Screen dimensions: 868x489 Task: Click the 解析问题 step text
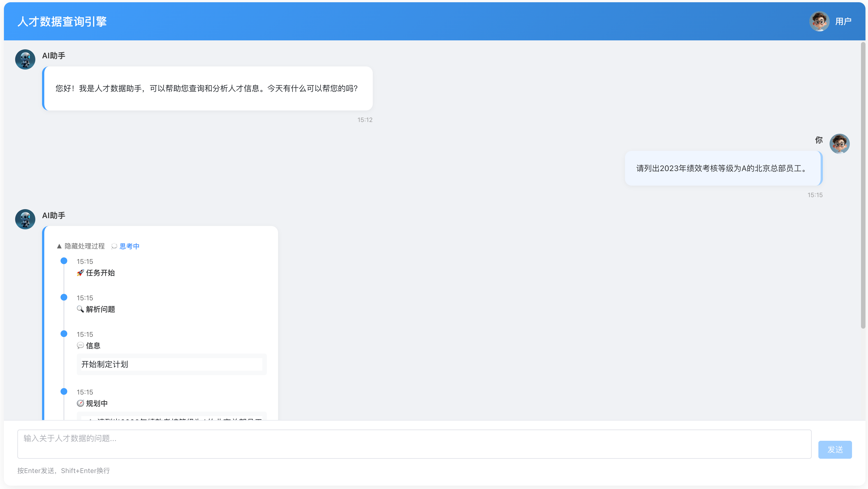(100, 309)
